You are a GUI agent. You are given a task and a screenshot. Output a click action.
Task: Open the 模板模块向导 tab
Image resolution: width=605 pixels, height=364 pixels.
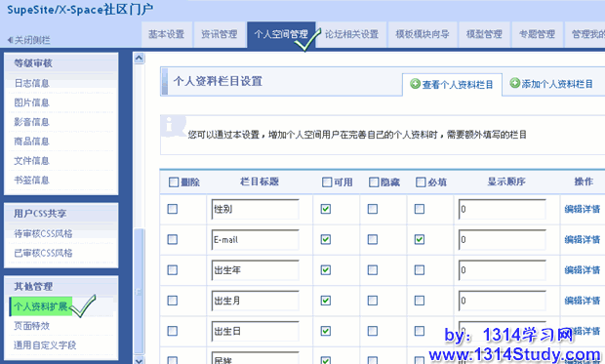[423, 34]
